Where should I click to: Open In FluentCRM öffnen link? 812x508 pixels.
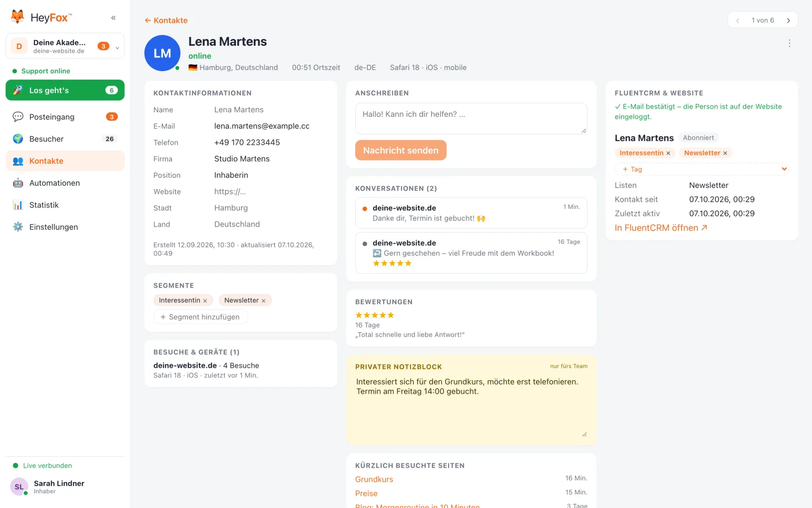661,228
